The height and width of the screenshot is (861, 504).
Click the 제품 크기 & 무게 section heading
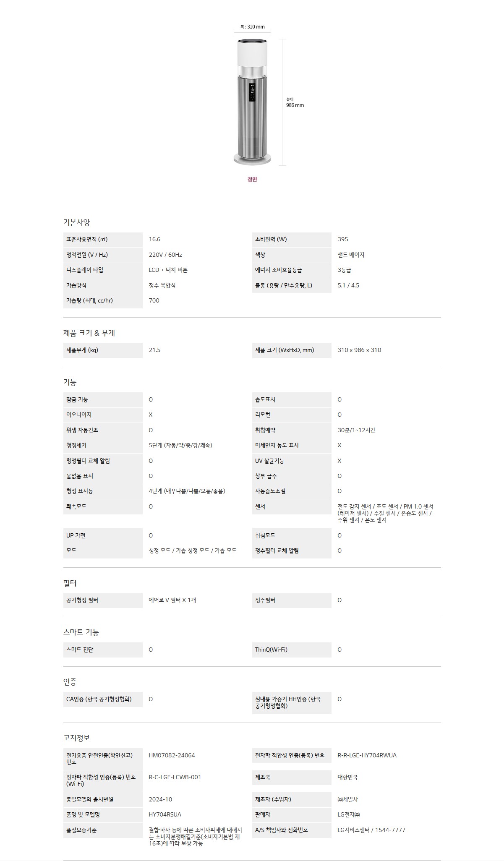tap(89, 333)
